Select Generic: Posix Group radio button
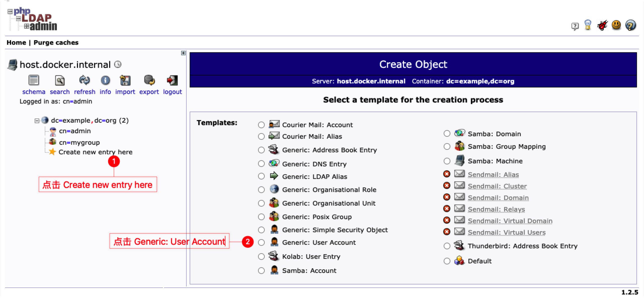Image resolution: width=644 pixels, height=298 pixels. (261, 217)
